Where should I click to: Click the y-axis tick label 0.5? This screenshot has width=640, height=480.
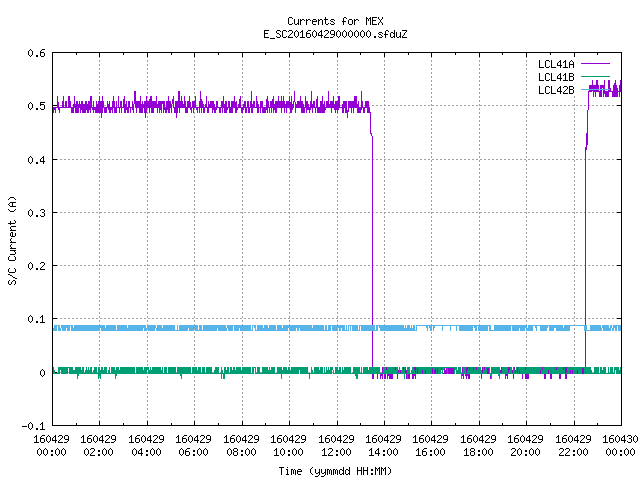pos(36,106)
